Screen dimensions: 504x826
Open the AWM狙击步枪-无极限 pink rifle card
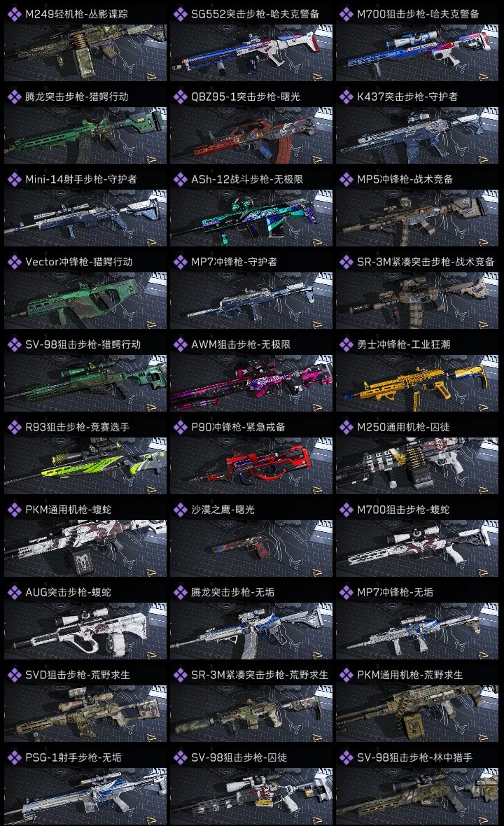(x=251, y=384)
